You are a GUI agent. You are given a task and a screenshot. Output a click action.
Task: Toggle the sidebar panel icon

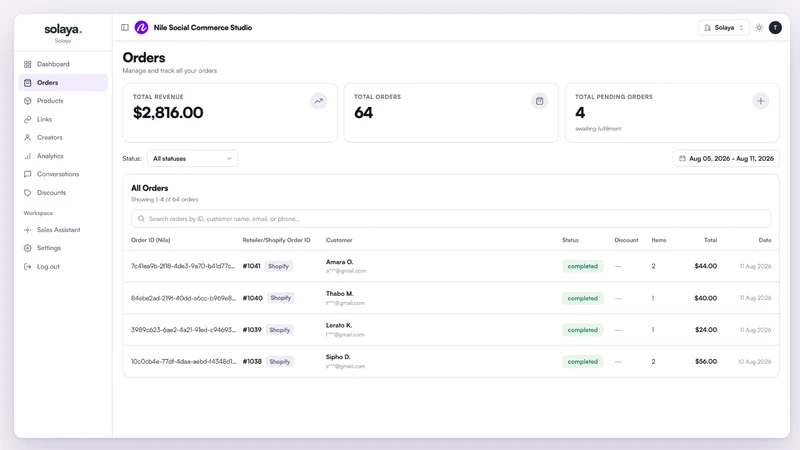tap(124, 28)
